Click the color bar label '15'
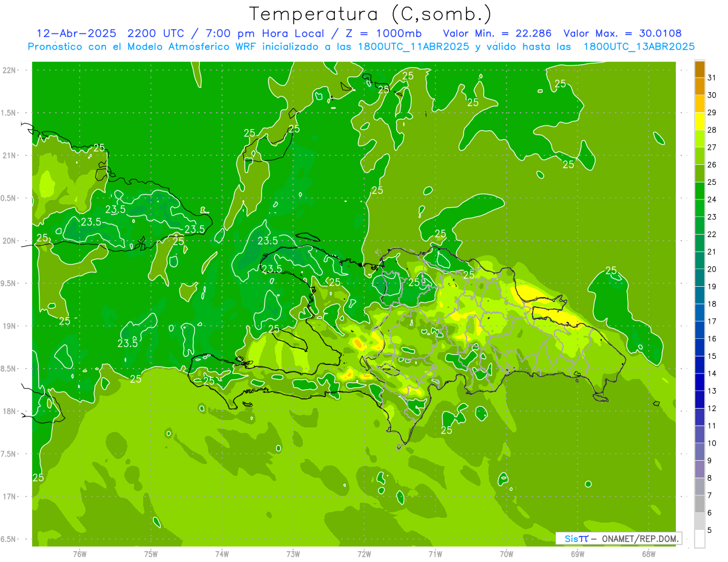The height and width of the screenshot is (562, 728). point(712,356)
